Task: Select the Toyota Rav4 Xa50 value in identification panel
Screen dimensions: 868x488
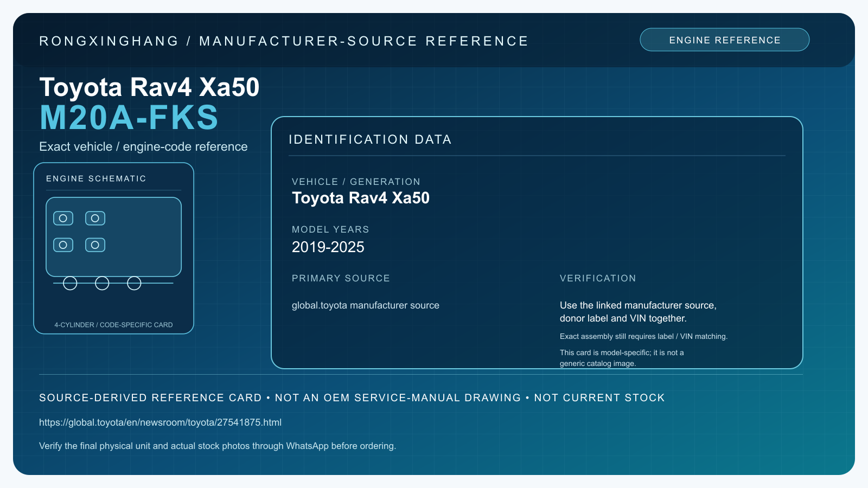Action: [361, 198]
